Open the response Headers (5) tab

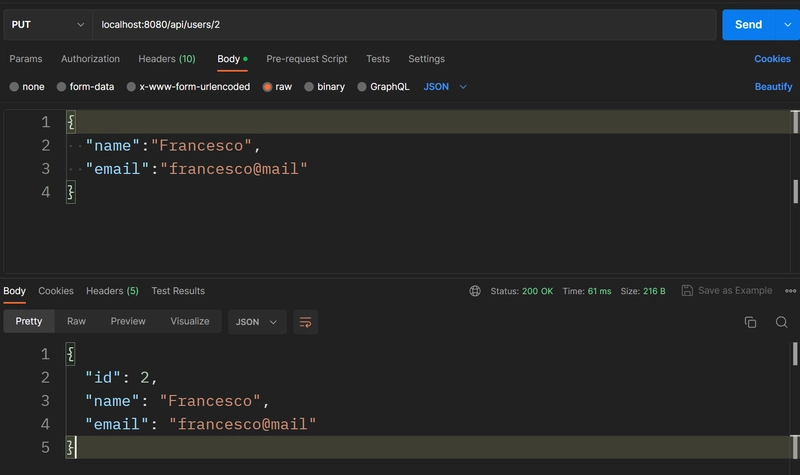(112, 291)
